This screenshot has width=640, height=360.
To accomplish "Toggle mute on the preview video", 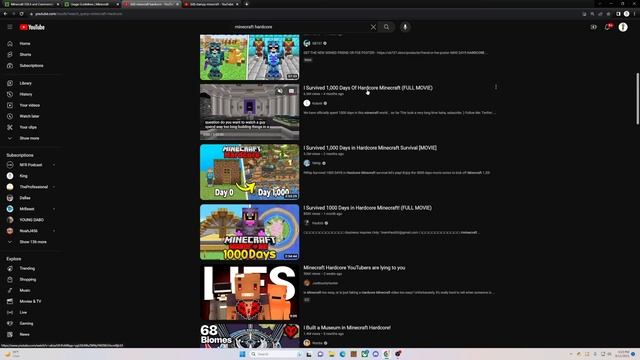I will (280, 91).
